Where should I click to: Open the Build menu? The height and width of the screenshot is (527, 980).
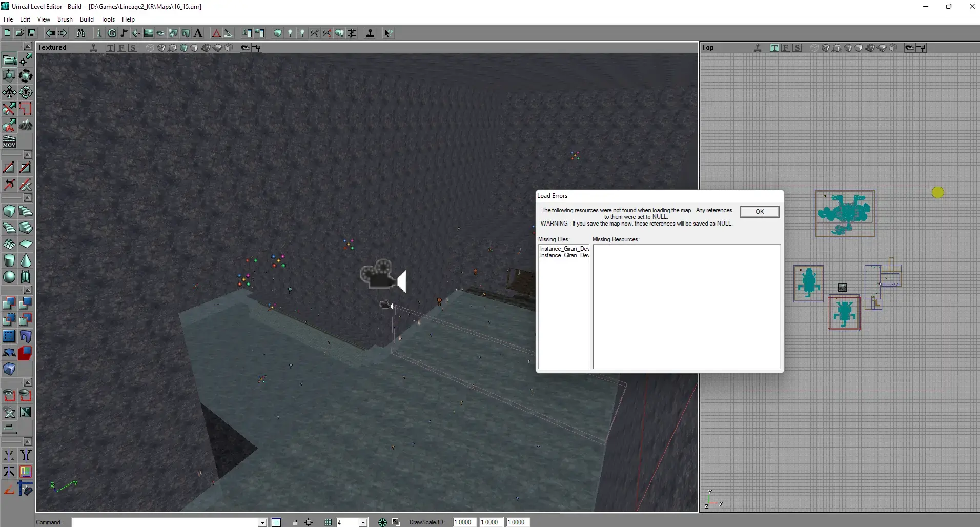(87, 19)
